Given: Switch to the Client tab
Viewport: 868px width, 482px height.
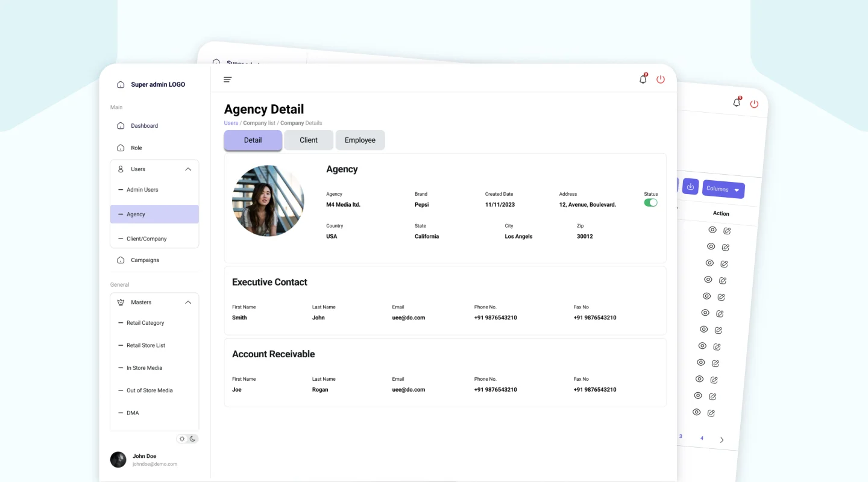Looking at the screenshot, I should [x=309, y=140].
